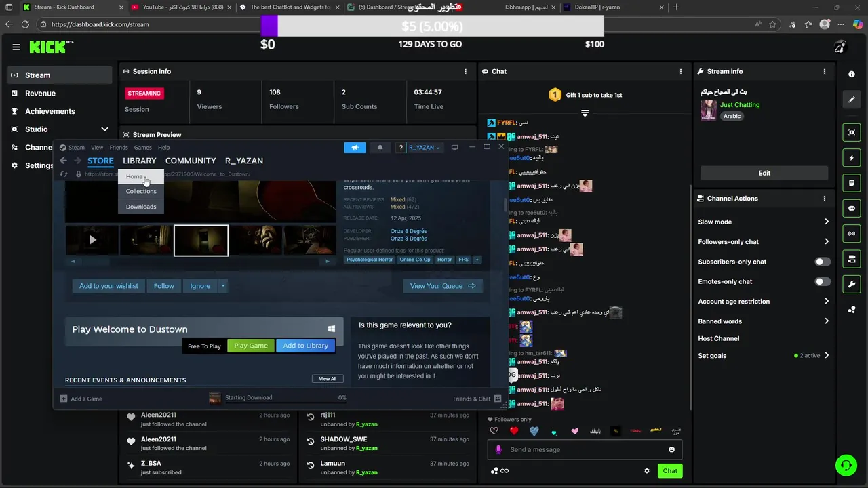This screenshot has height=488, width=868.
Task: Click the Send a message field
Action: (585, 449)
